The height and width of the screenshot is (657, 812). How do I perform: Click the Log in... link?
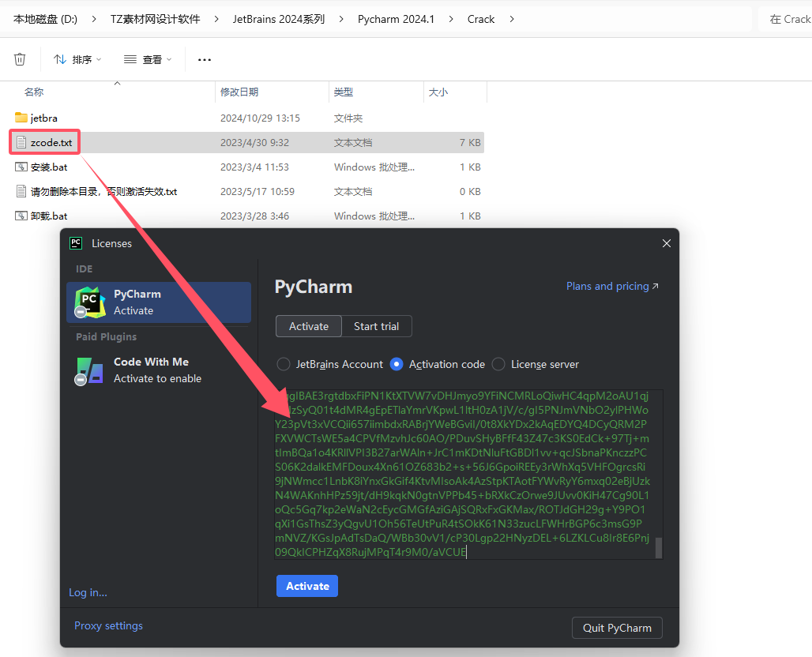(x=88, y=592)
